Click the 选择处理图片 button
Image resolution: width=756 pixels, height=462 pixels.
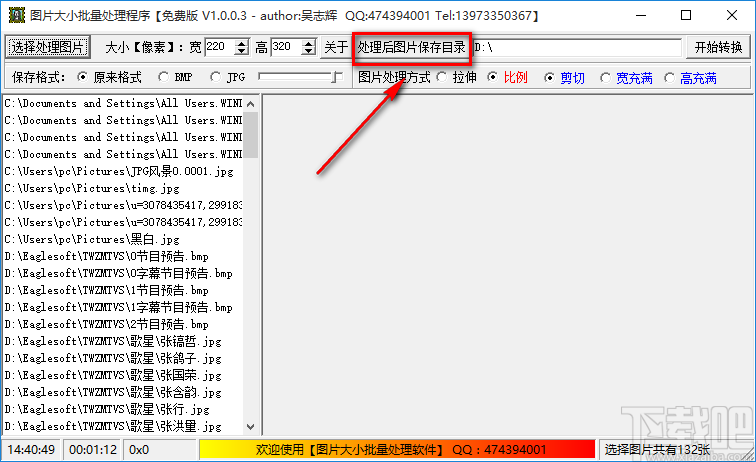tap(47, 47)
